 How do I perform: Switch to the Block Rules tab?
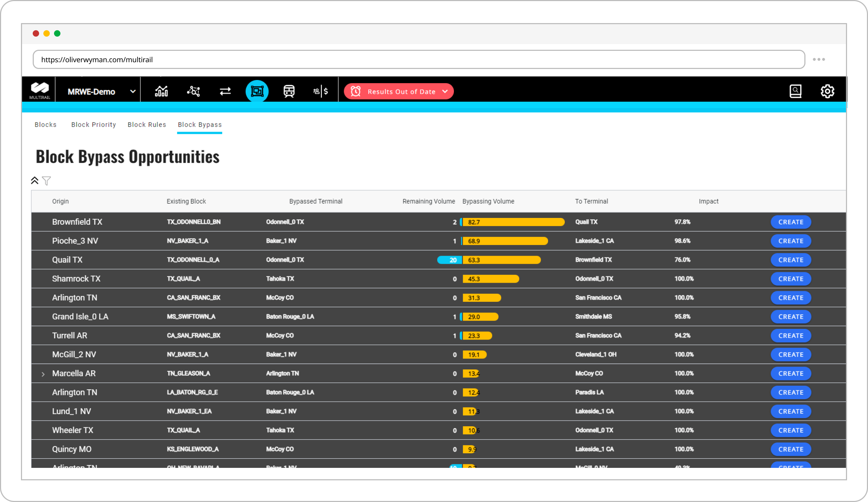click(147, 125)
